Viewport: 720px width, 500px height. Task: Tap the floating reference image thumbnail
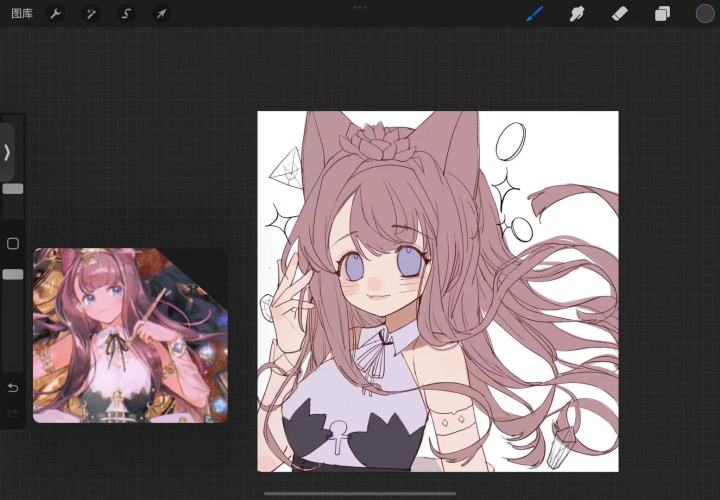coord(130,335)
